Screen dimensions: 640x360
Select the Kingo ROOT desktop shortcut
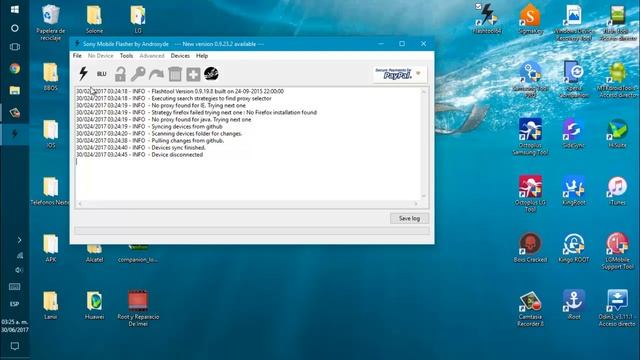pyautogui.click(x=573, y=247)
